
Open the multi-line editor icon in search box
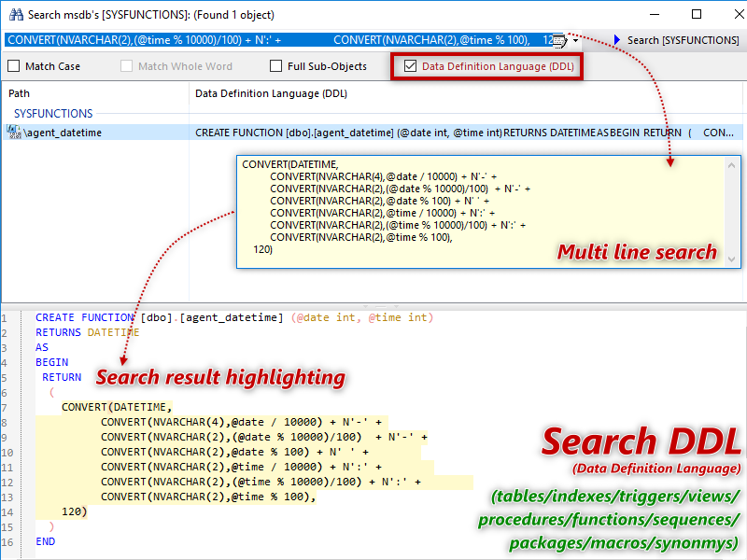559,41
